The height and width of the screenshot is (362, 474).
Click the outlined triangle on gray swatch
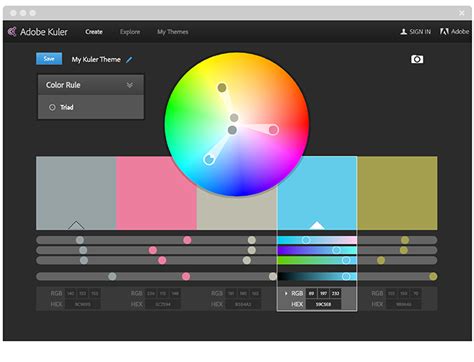76,225
